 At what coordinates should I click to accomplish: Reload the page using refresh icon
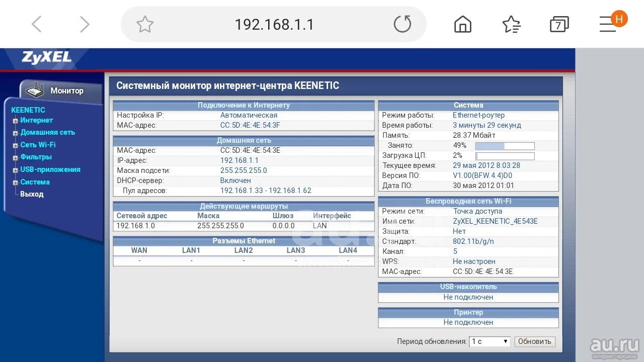coord(402,24)
